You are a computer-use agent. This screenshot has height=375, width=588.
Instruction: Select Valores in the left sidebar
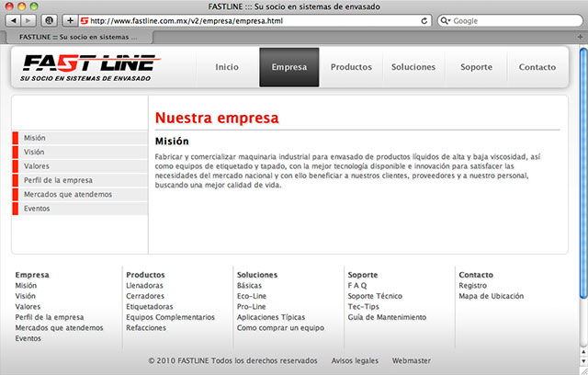80,166
